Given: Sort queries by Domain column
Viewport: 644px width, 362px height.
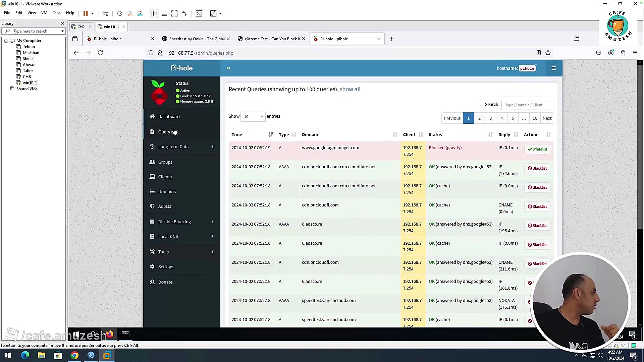Looking at the screenshot, I should pyautogui.click(x=350, y=134).
